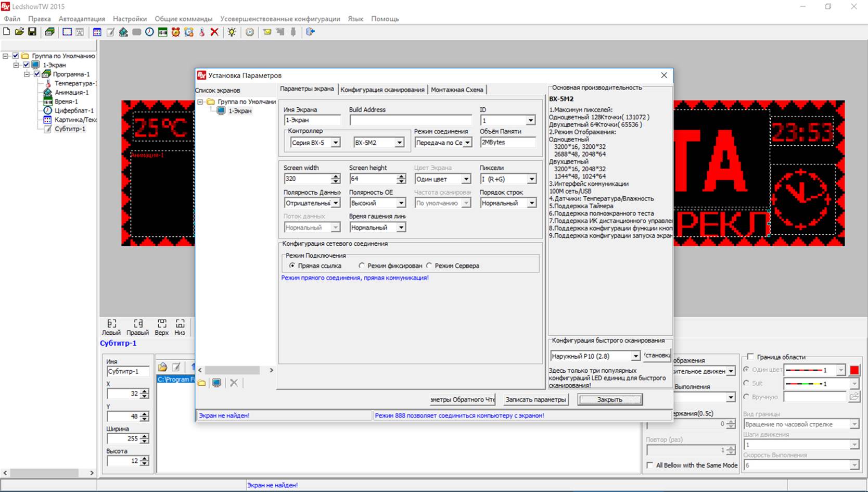Viewport: 868px width, 492px height.
Task: Click the red alarm clock toolbar icon
Action: [176, 32]
